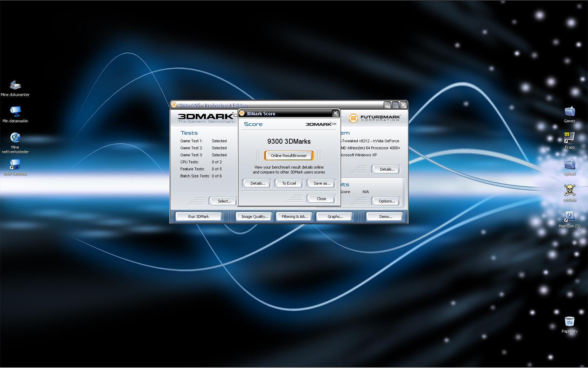Click the Score N/A value
This screenshot has height=368, width=588.
click(365, 192)
